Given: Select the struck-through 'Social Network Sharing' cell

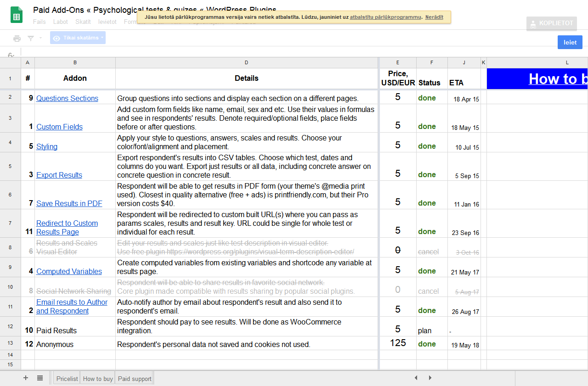Looking at the screenshot, I should (75, 287).
